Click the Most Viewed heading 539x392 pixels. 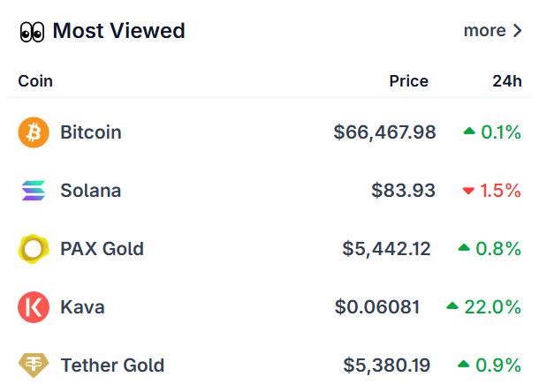point(119,31)
